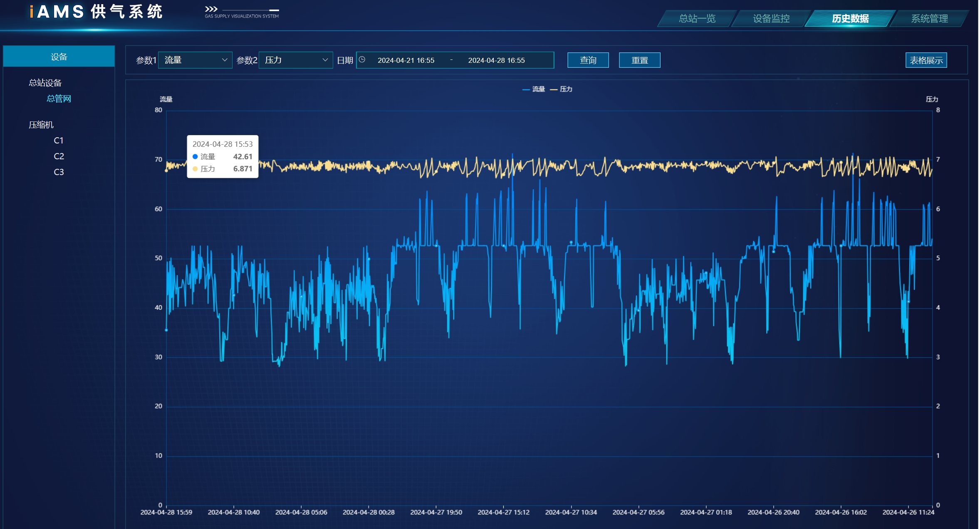
Task: Click x-axis label 2024-04-28 10:40
Action: click(x=234, y=512)
